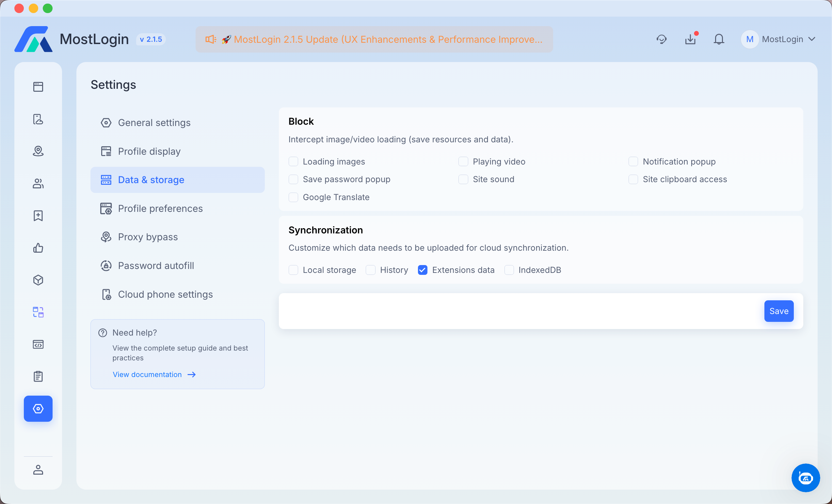Enable the Loading images checkbox
The height and width of the screenshot is (504, 832).
coord(294,162)
